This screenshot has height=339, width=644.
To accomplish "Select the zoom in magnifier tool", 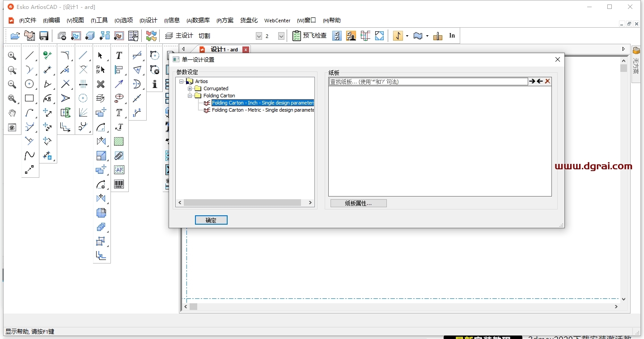I will click(12, 56).
